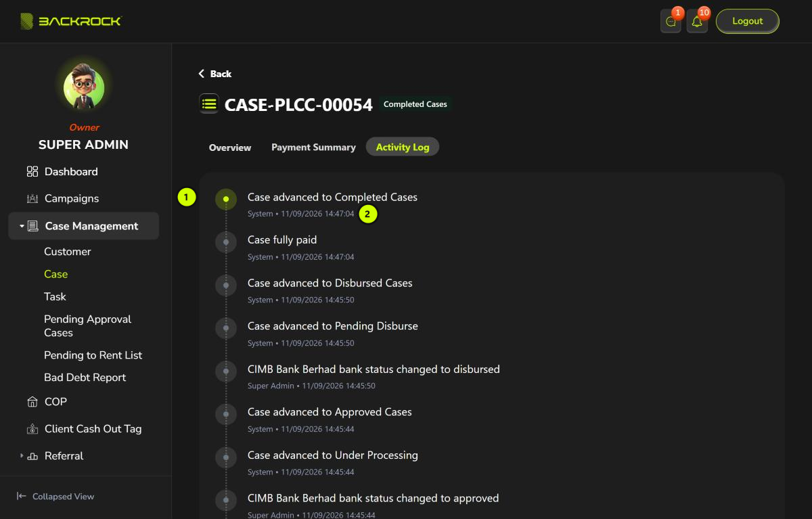The height and width of the screenshot is (519, 812).
Task: Click the SUPER ADMIN name text
Action: tap(83, 144)
